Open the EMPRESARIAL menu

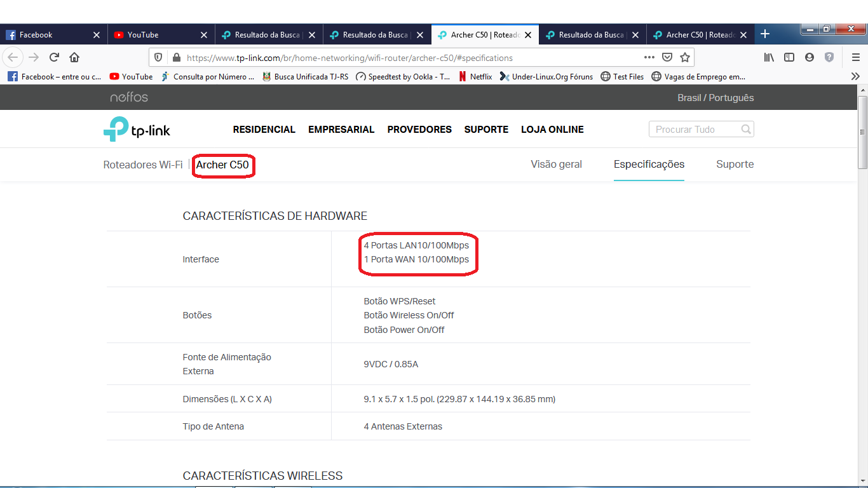pos(341,130)
